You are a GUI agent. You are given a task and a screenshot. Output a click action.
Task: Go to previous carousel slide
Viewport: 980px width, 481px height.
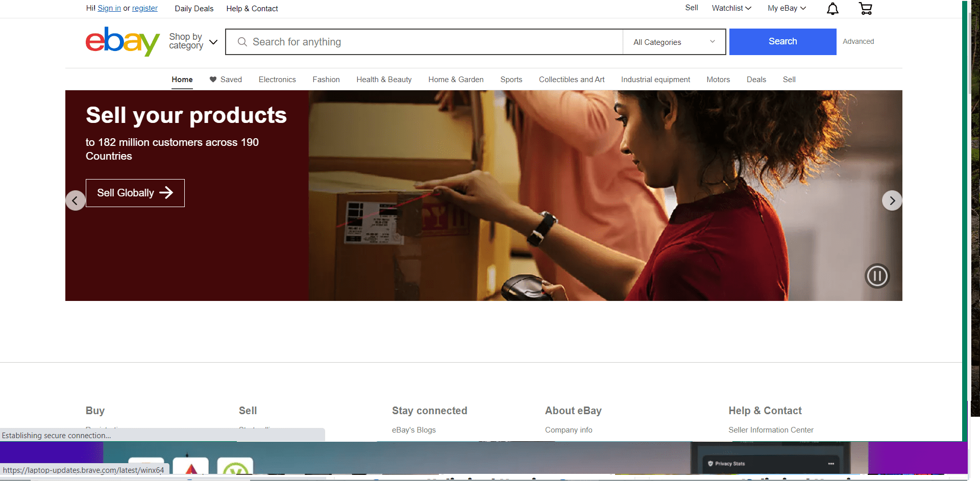[76, 200]
